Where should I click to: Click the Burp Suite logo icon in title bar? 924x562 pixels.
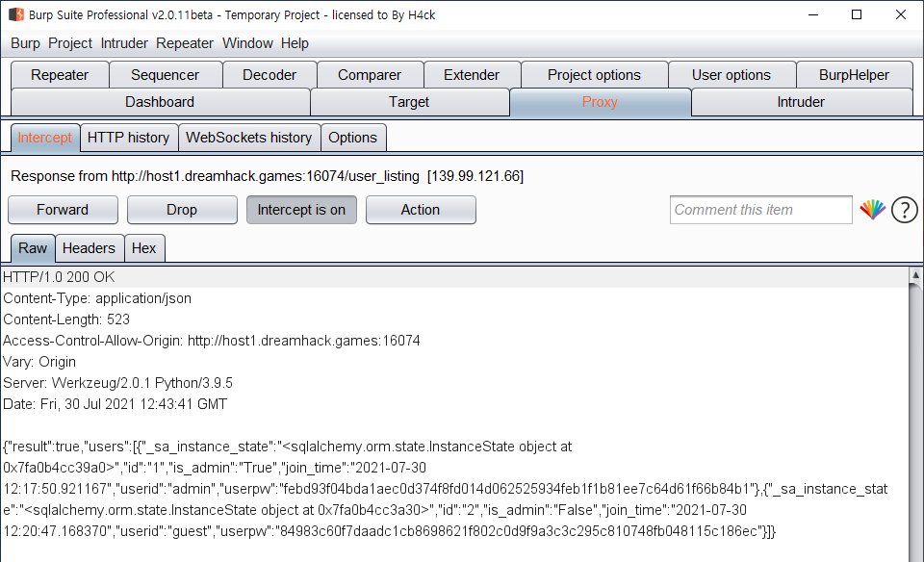pyautogui.click(x=16, y=14)
